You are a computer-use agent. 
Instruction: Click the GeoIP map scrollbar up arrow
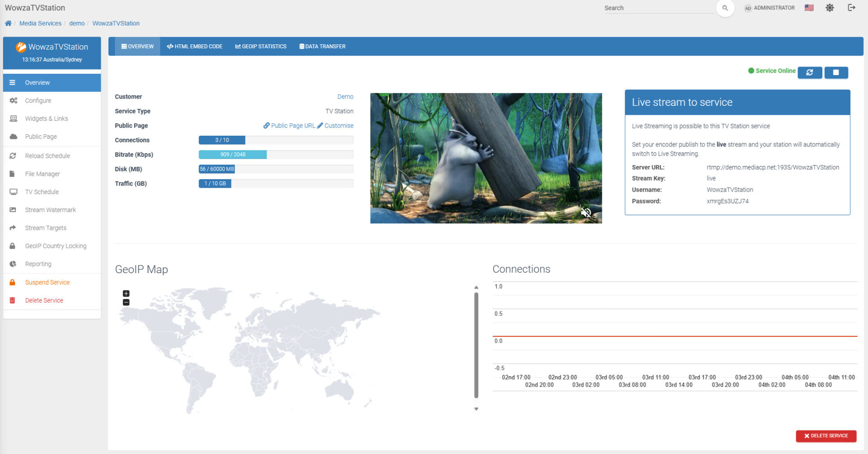click(476, 288)
